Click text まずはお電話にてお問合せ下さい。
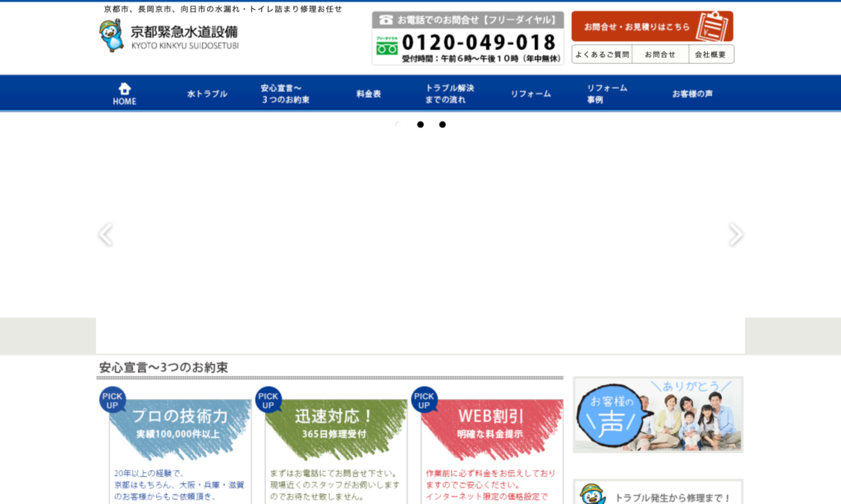Image resolution: width=841 pixels, height=504 pixels. point(334,474)
